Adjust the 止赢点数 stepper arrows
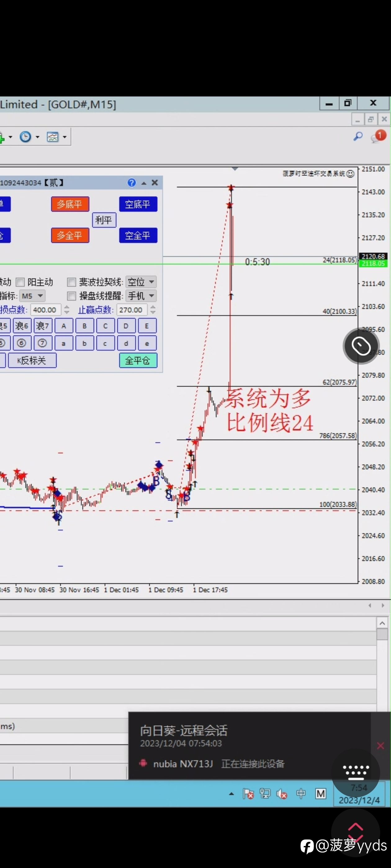The height and width of the screenshot is (868, 391). [x=153, y=310]
